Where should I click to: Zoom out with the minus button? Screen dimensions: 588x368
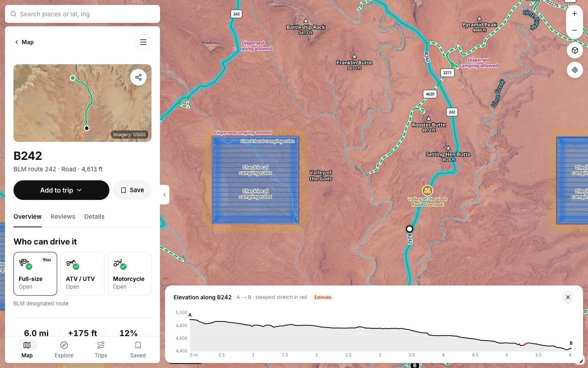point(575,30)
